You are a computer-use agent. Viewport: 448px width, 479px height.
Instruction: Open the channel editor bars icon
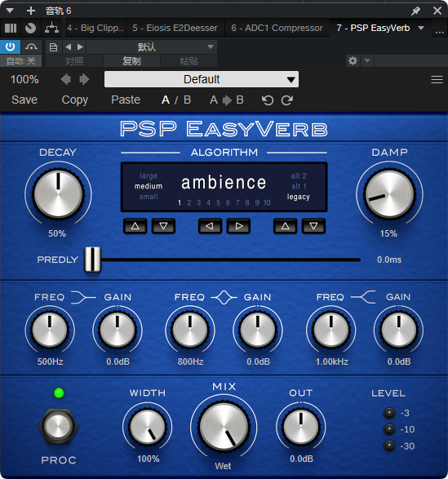tap(11, 28)
